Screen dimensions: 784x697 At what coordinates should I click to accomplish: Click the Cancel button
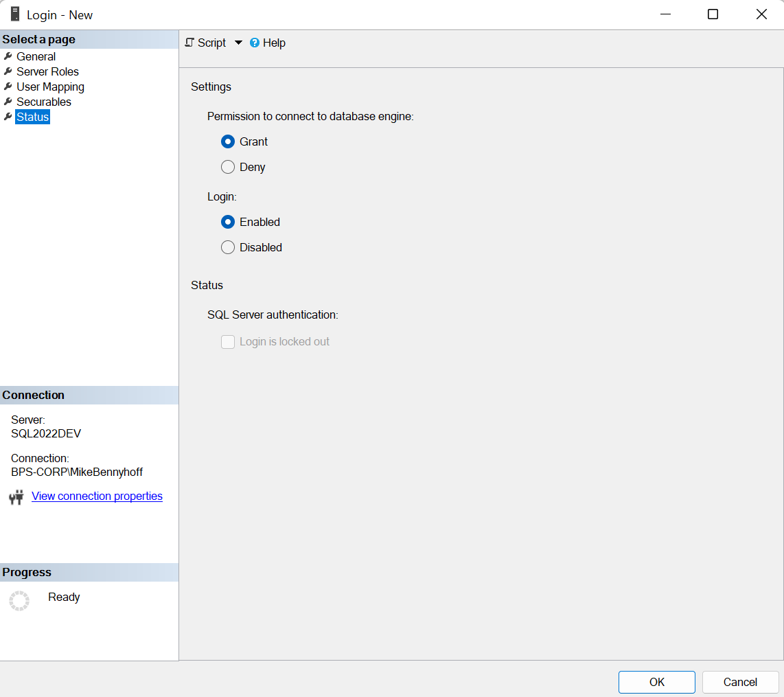740,682
